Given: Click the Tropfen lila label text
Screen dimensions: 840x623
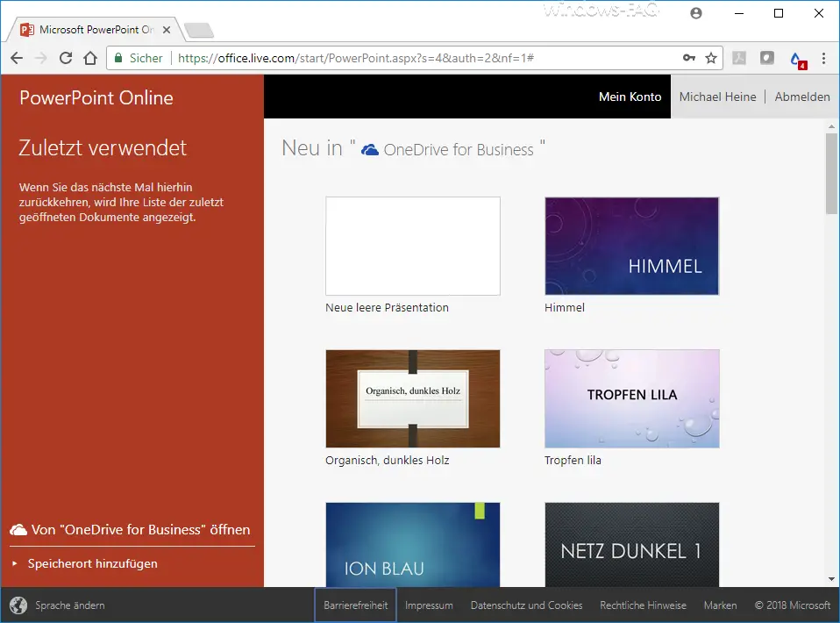Looking at the screenshot, I should [573, 461].
